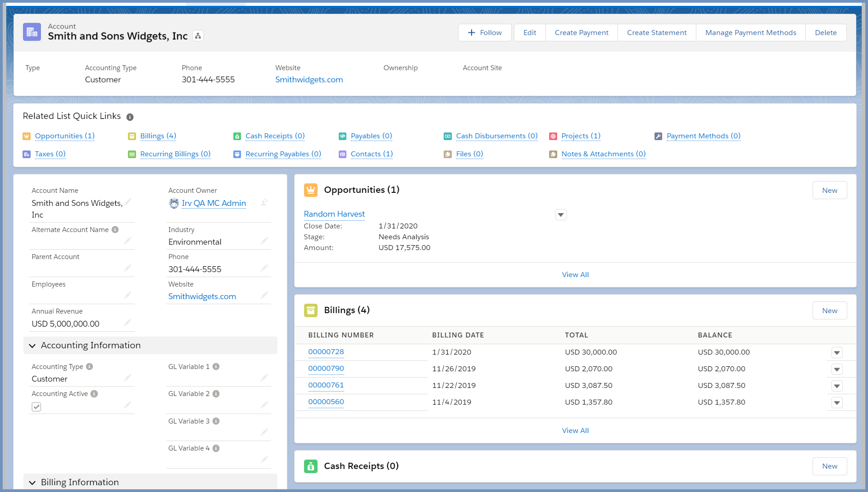The width and height of the screenshot is (868, 492).
Task: Open the Smithwidgets.com link in header
Action: pos(309,80)
